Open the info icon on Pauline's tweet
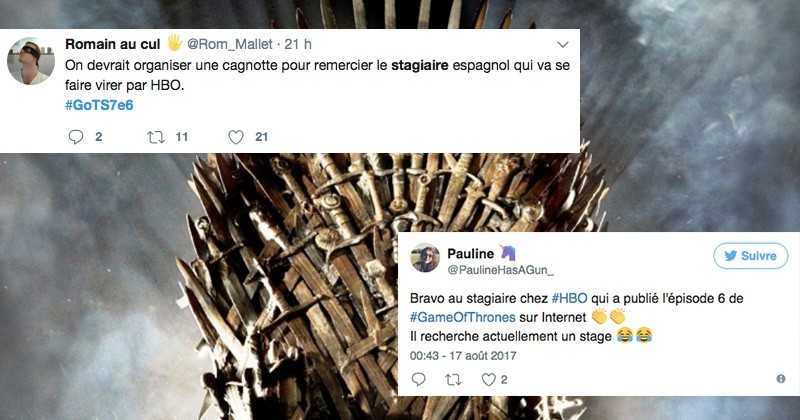The image size is (800, 420). 781,379
